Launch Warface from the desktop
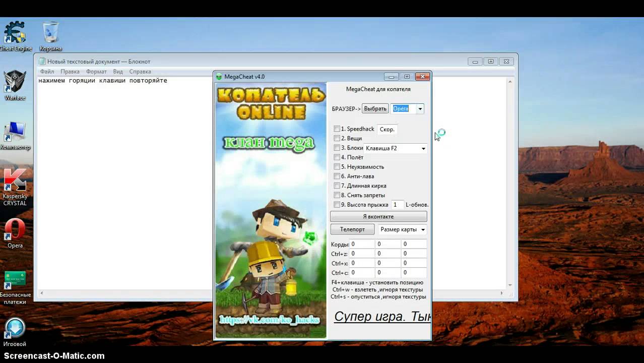The height and width of the screenshot is (363, 644). [15, 85]
